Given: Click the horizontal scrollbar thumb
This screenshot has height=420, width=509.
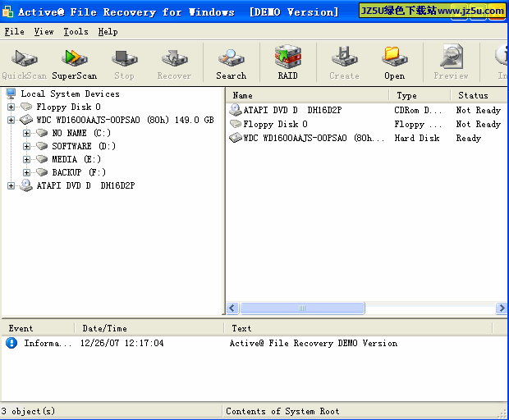Looking at the screenshot, I should coord(302,308).
